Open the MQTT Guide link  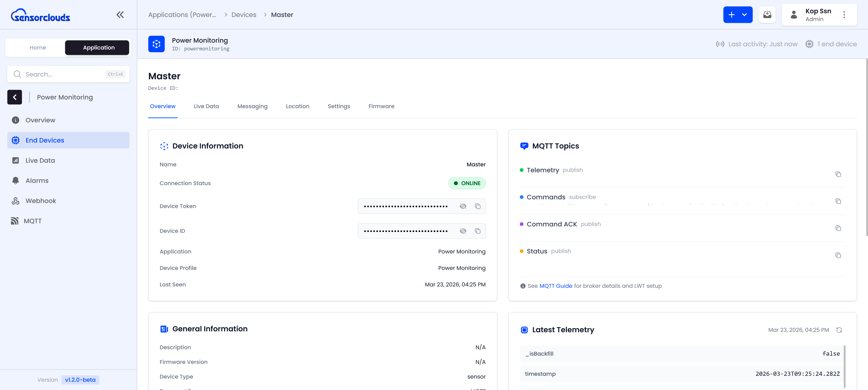click(556, 286)
